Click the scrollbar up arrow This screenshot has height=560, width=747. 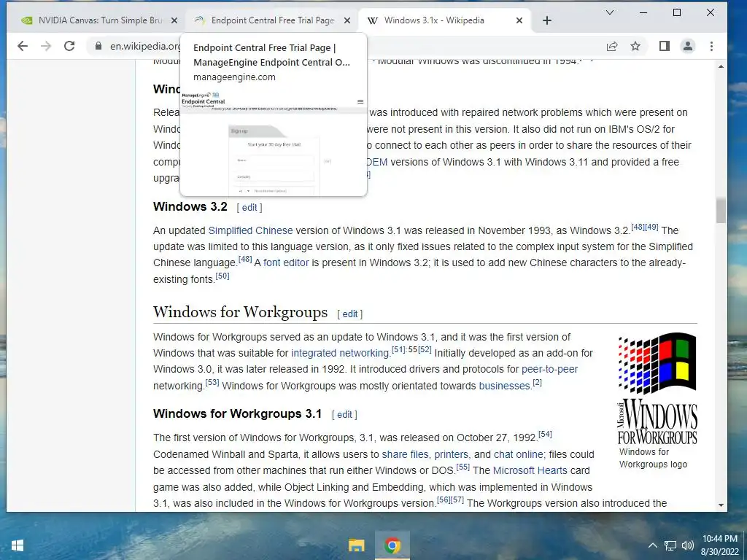click(721, 66)
